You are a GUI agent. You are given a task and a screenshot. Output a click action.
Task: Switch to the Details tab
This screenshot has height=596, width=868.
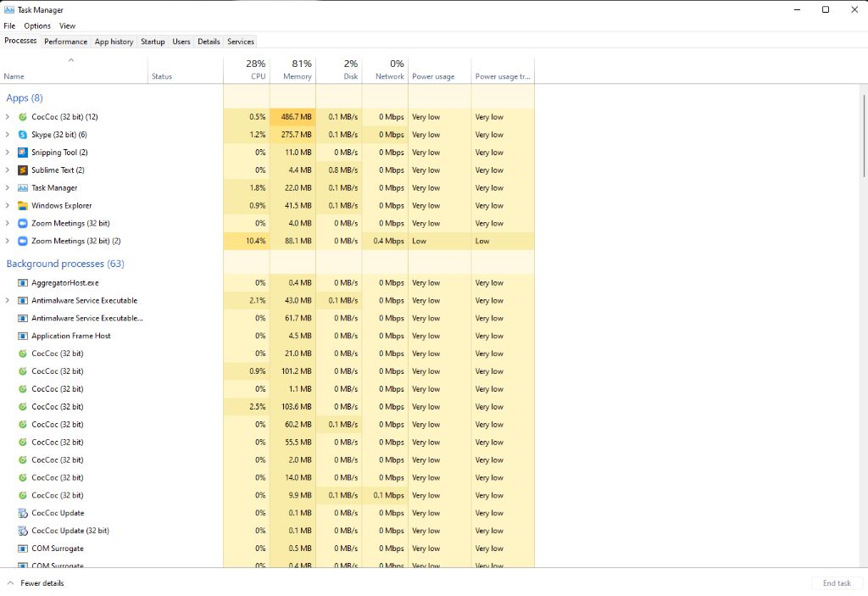coord(209,42)
